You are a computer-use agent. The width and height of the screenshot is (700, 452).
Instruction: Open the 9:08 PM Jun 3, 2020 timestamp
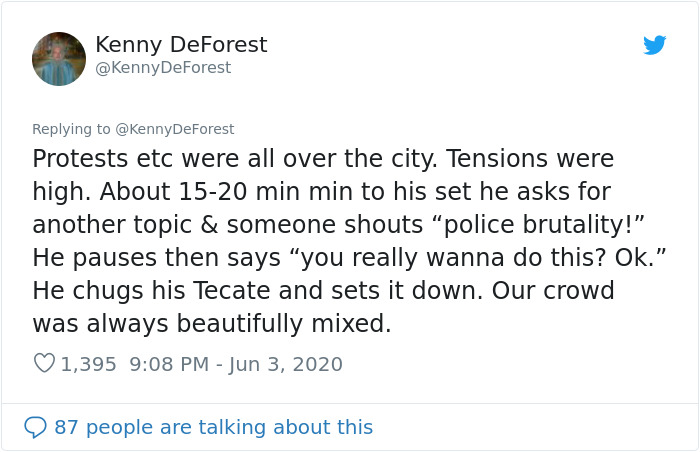click(x=237, y=364)
